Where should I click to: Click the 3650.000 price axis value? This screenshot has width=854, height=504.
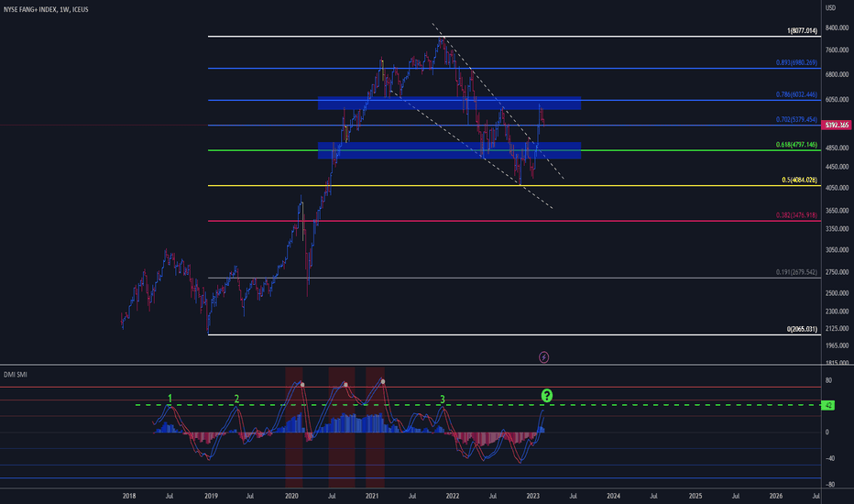(x=838, y=211)
